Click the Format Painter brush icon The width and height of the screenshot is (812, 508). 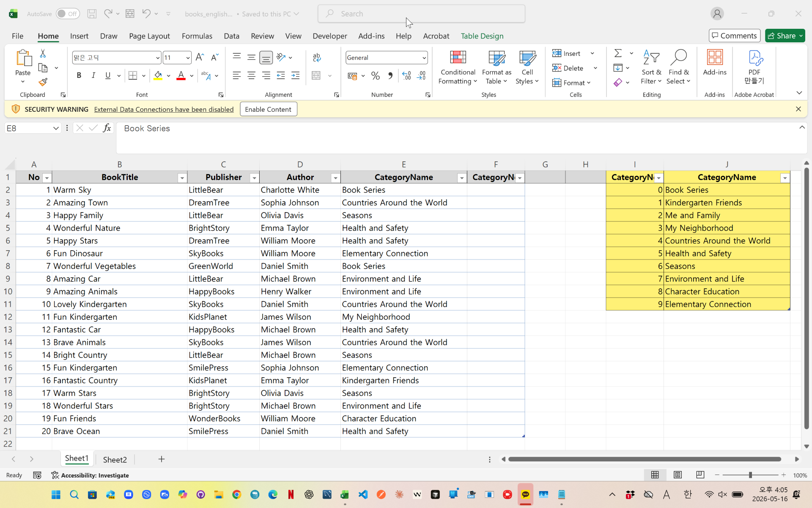tap(43, 82)
